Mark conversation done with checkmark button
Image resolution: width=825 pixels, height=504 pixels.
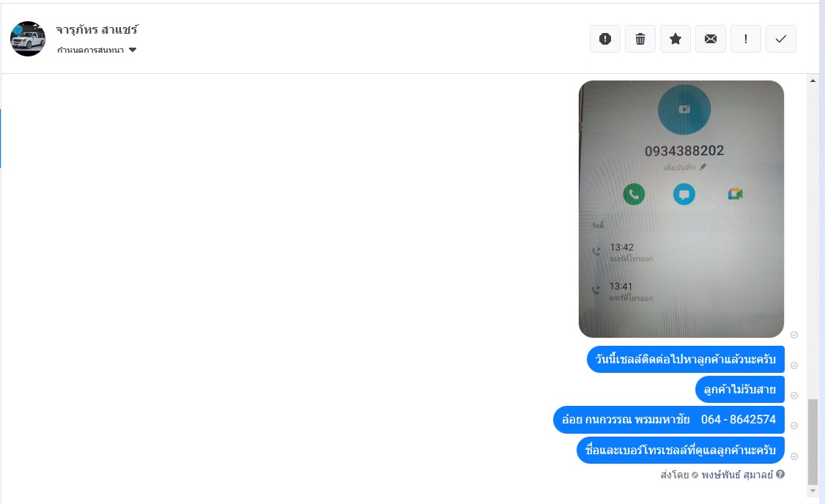click(x=781, y=39)
